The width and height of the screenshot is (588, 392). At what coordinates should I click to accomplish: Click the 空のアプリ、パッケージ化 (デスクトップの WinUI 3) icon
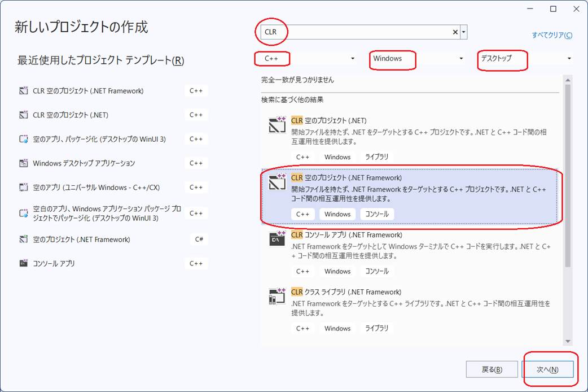pyautogui.click(x=24, y=139)
